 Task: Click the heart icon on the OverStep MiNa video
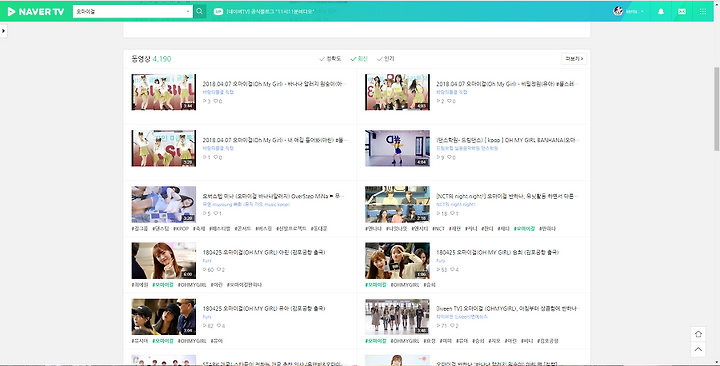coord(215,214)
